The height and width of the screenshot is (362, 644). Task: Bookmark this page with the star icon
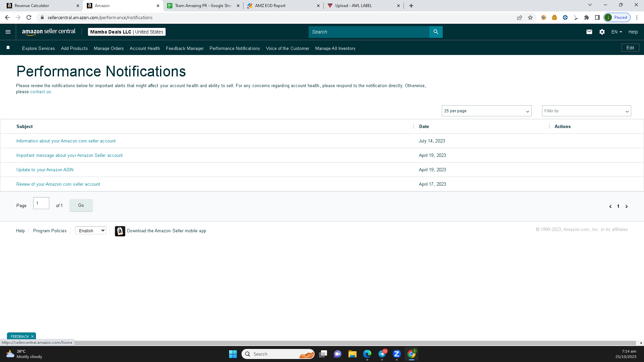tap(530, 17)
